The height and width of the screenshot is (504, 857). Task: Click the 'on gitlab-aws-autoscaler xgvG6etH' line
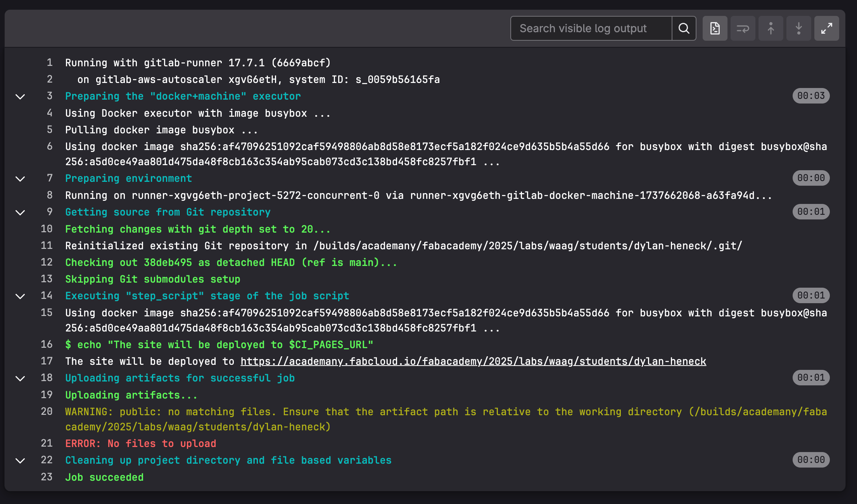click(259, 79)
